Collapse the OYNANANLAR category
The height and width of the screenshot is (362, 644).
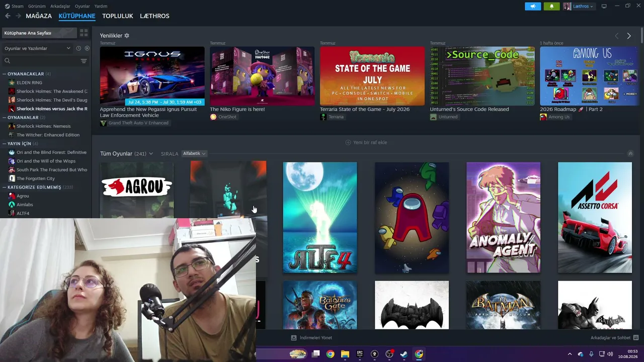point(5,118)
